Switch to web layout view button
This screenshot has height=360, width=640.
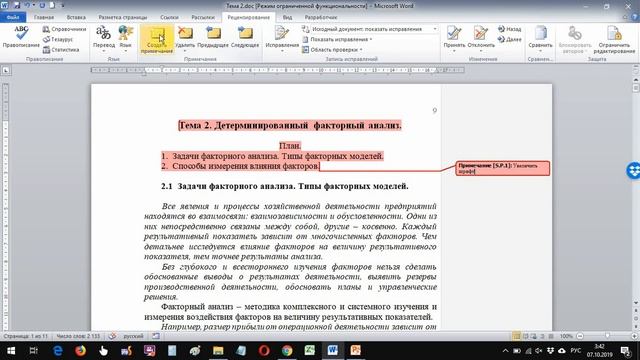point(533,336)
